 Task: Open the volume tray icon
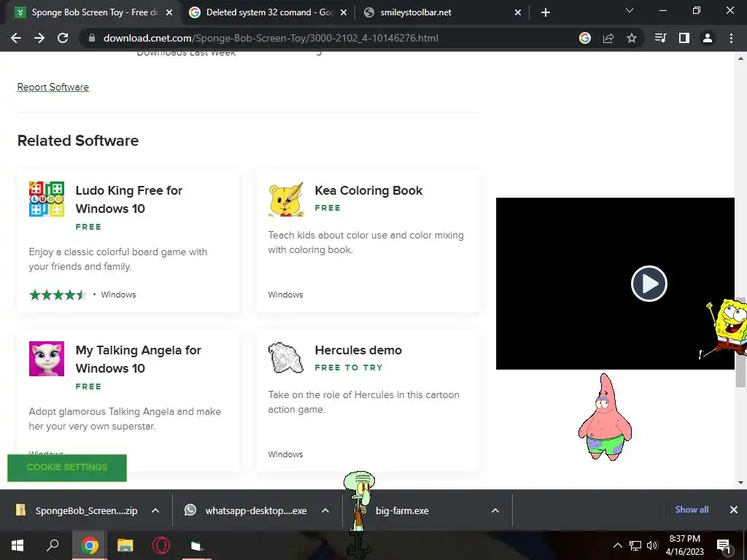(652, 545)
